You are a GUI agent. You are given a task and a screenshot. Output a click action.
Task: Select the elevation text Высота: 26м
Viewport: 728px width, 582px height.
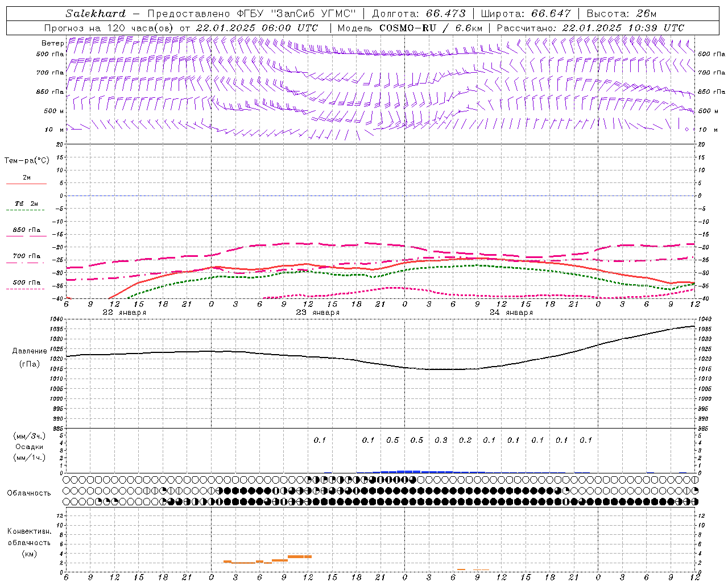[x=623, y=14]
